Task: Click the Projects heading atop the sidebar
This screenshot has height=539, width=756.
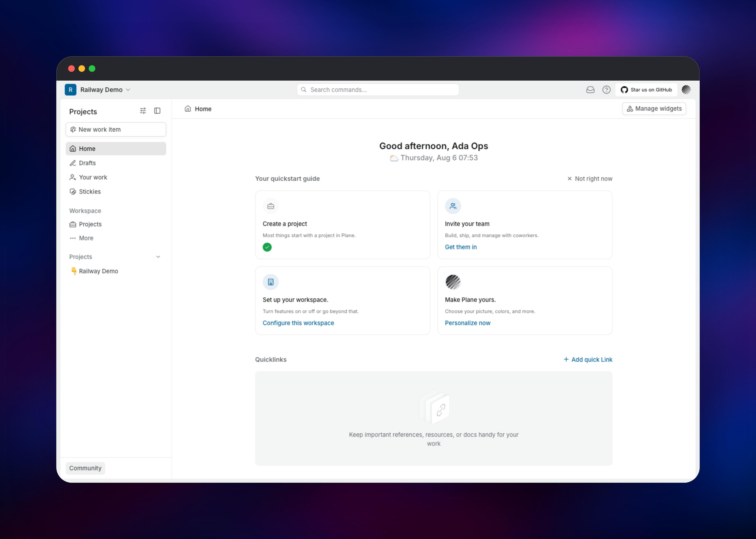Action: click(x=83, y=112)
